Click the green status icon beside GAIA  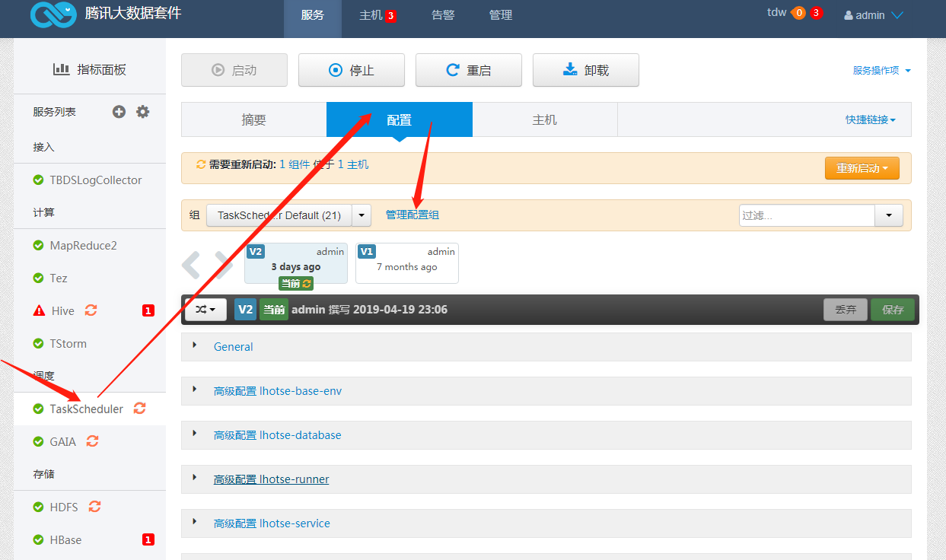(x=38, y=441)
